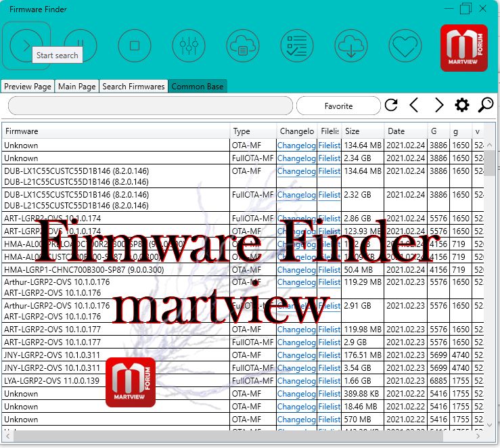Select the ART-LGRP2-OVS 10.1.0.177 OTA-MF row

pyautogui.click(x=243, y=329)
